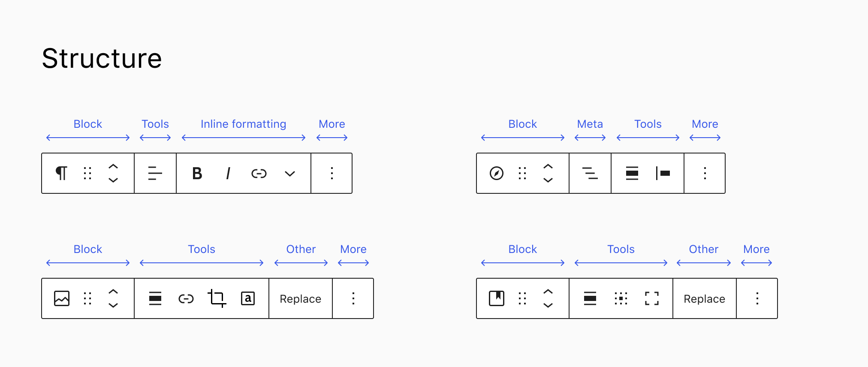Open the inline formatting dropdown chevron
The height and width of the screenshot is (367, 868).
coord(289,174)
